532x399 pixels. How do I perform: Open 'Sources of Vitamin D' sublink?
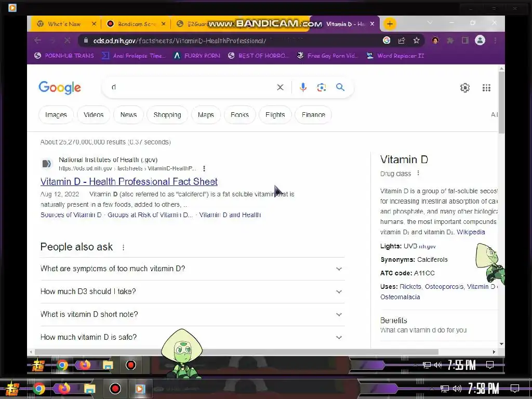click(71, 215)
